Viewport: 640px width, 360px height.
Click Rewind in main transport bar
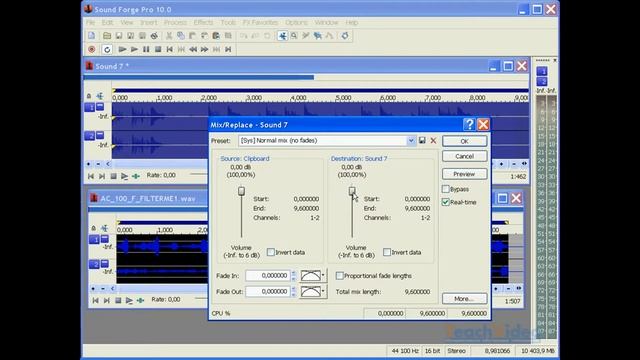click(193, 49)
